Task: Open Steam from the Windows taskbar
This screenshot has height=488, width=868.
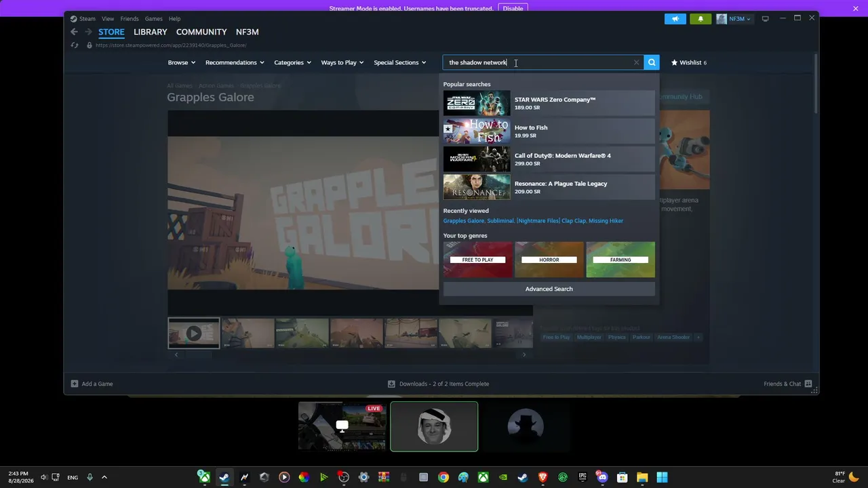Action: pos(224,477)
